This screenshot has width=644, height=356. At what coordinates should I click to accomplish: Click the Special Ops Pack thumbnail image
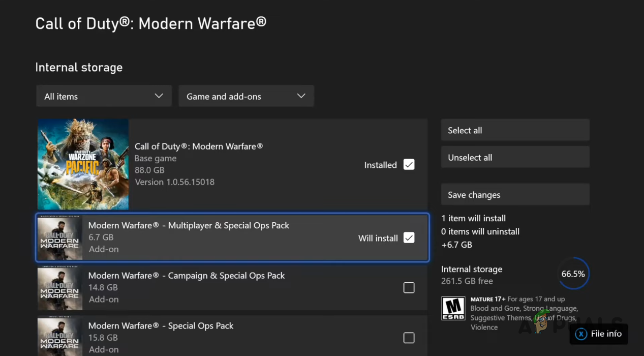60,337
